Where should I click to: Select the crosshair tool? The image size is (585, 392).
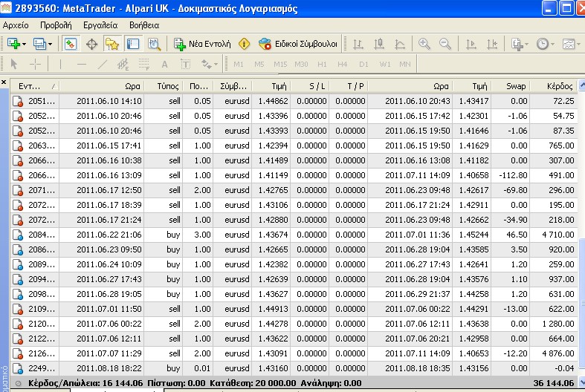point(35,64)
